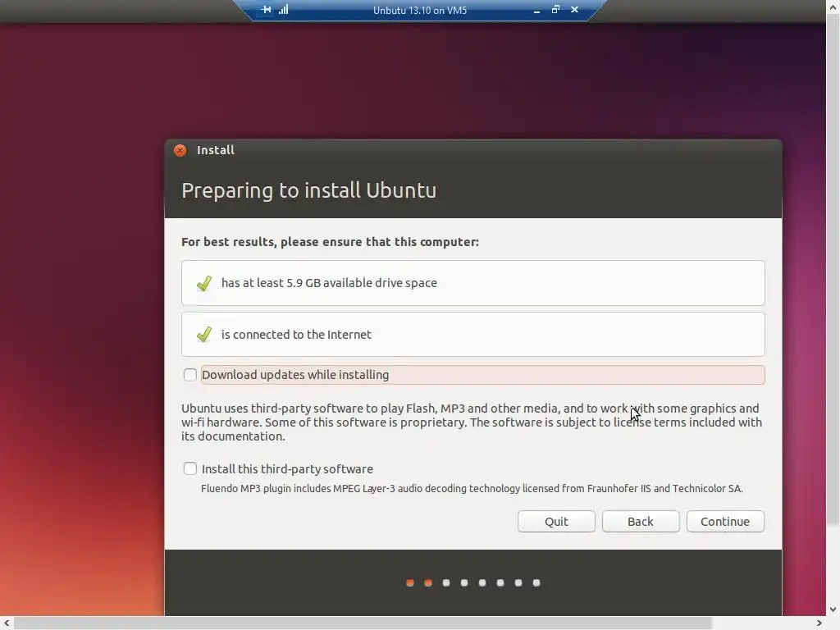This screenshot has height=630, width=840.
Task: Enable Download updates while installing
Action: click(x=190, y=374)
